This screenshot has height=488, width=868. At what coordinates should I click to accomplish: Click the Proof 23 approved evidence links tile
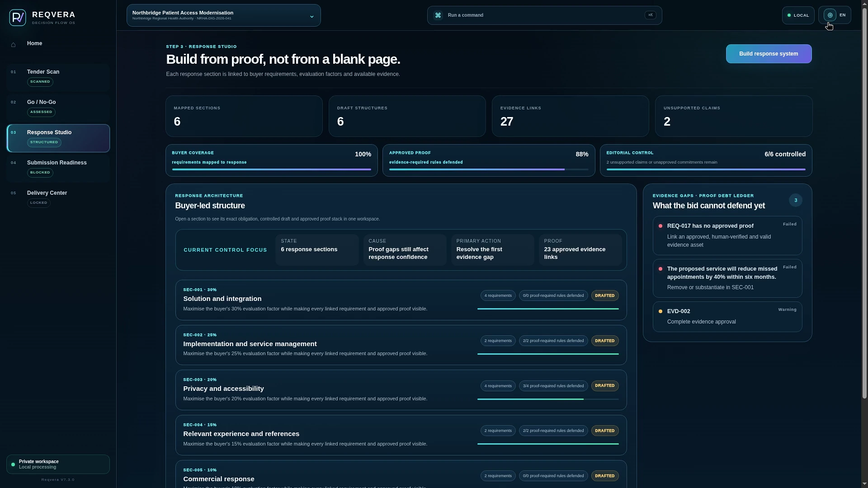[x=580, y=250]
